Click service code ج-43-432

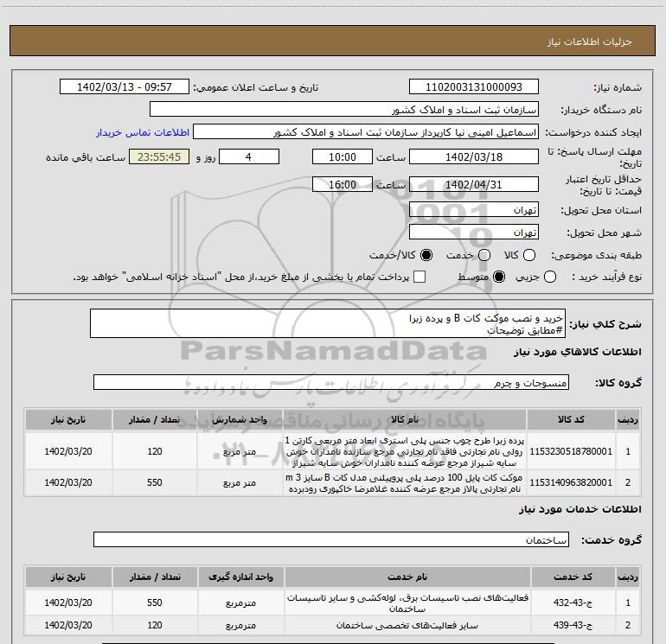tap(573, 603)
